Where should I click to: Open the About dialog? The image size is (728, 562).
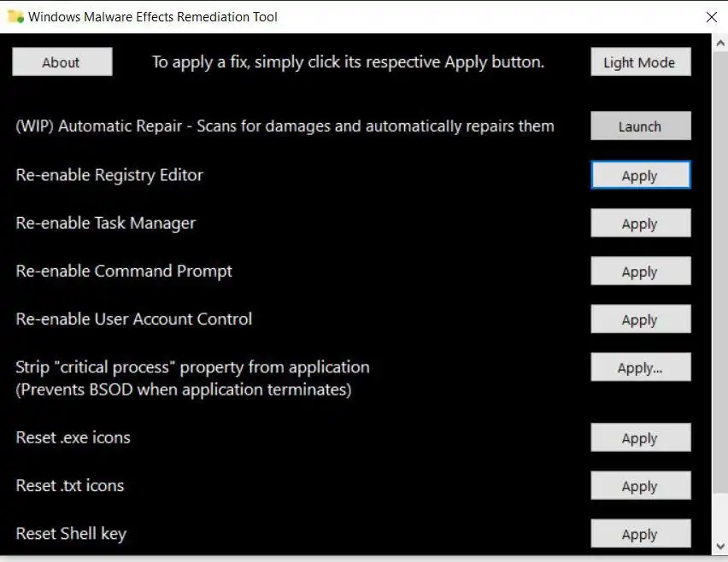point(62,62)
